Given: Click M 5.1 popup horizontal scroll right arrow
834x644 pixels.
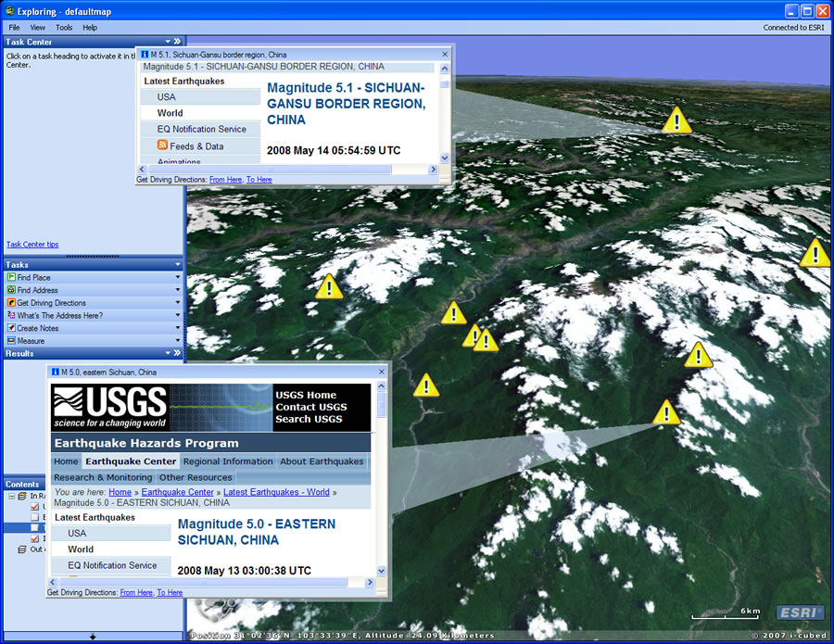Looking at the screenshot, I should coord(433,170).
